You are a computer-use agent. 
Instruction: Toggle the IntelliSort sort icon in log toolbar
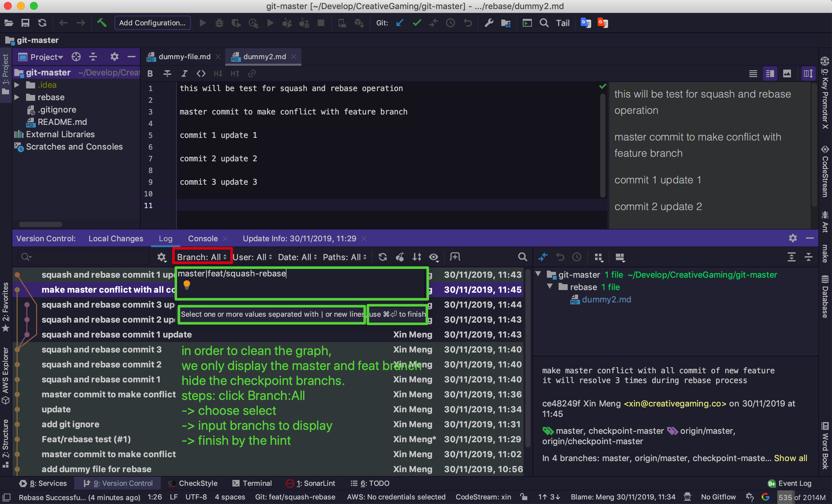tap(417, 257)
